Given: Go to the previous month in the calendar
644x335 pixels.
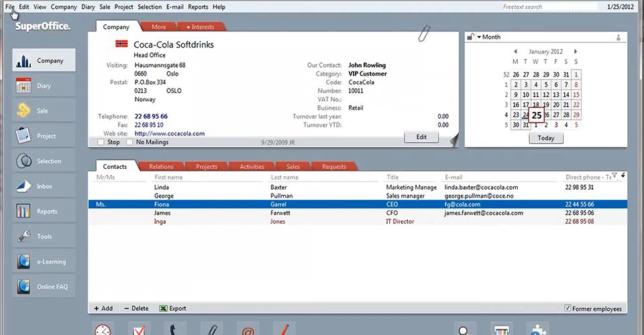Looking at the screenshot, I should click(x=515, y=52).
